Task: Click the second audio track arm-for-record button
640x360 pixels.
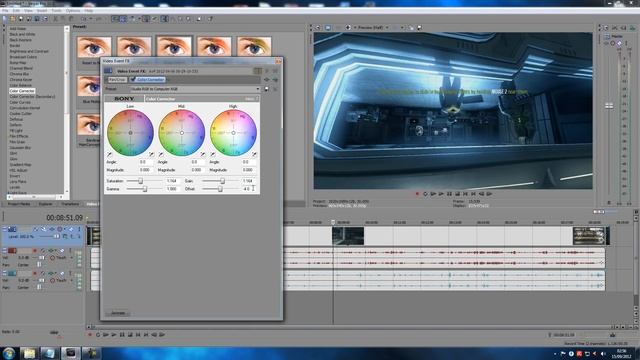Action: [x=35, y=273]
